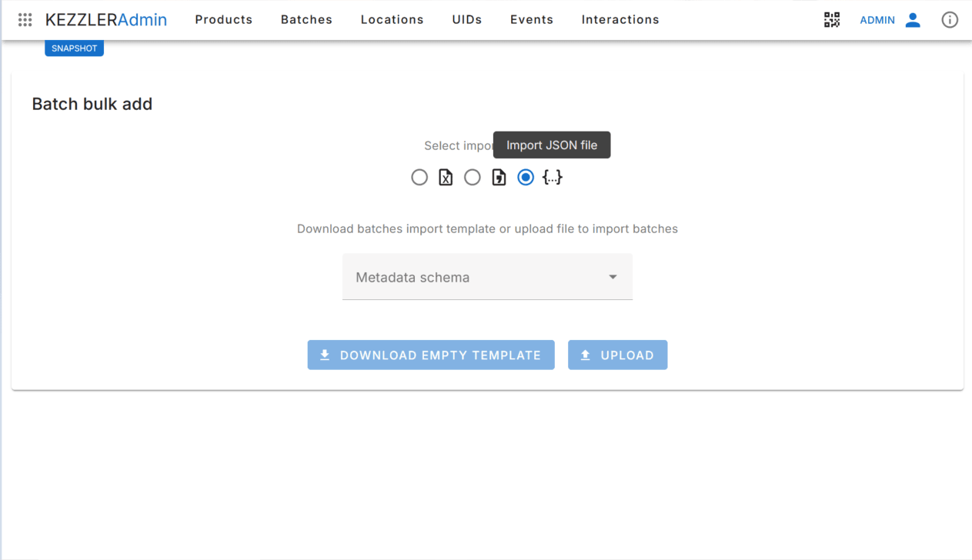This screenshot has width=972, height=560.
Task: Open the UIDs menu item
Action: click(467, 20)
